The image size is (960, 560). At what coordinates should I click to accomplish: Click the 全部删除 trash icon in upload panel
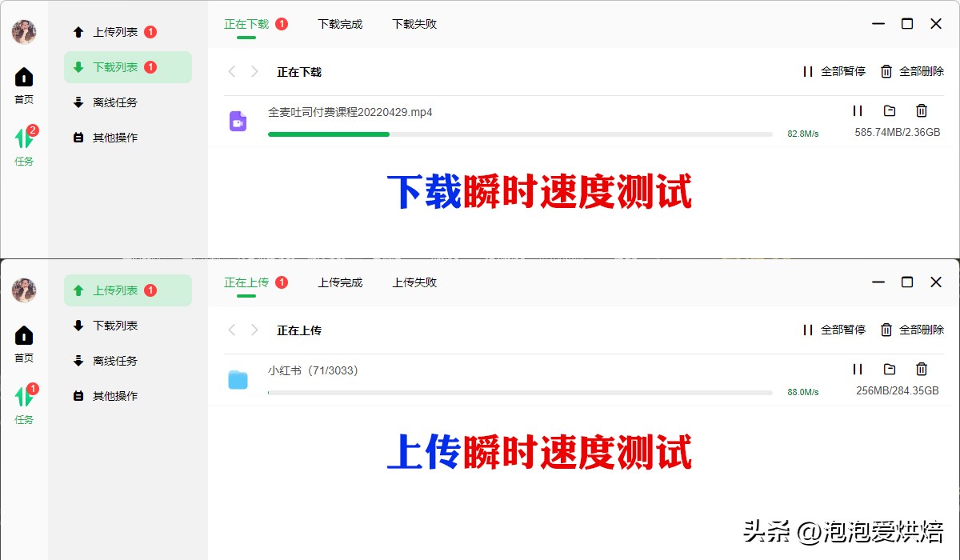(x=886, y=330)
